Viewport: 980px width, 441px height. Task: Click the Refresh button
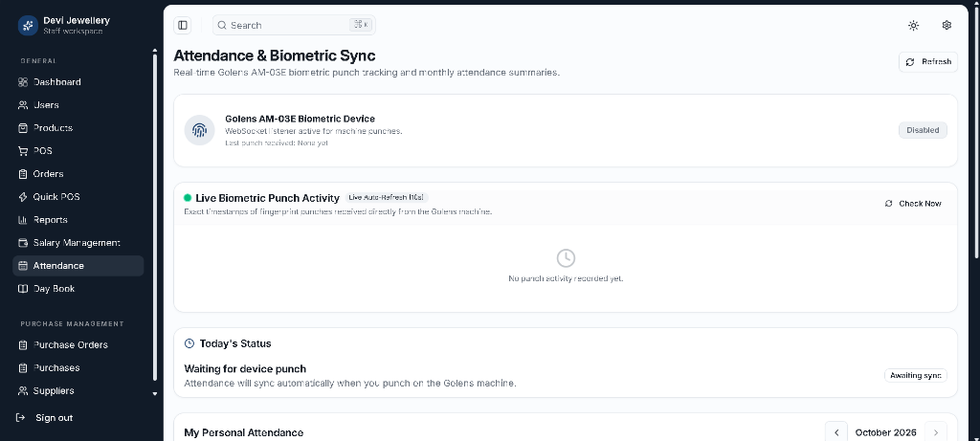click(x=928, y=62)
